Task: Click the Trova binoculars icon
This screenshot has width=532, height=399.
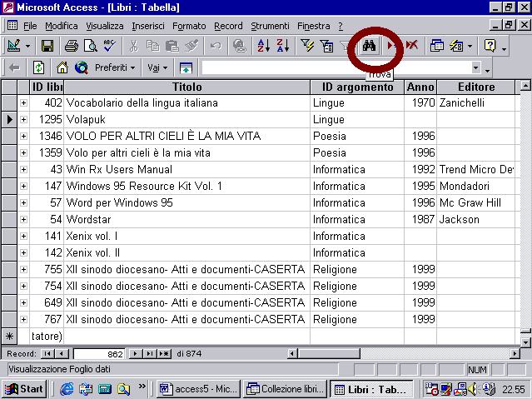Action: pyautogui.click(x=369, y=46)
